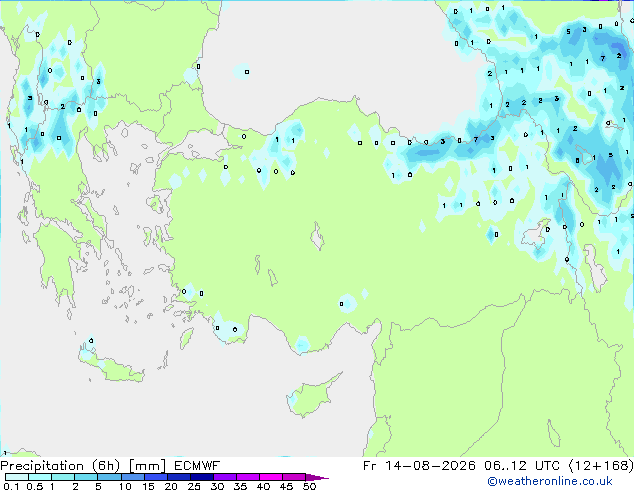Open the weatheronline.co.uk copyright link
634x490 pixels.
coord(550,481)
